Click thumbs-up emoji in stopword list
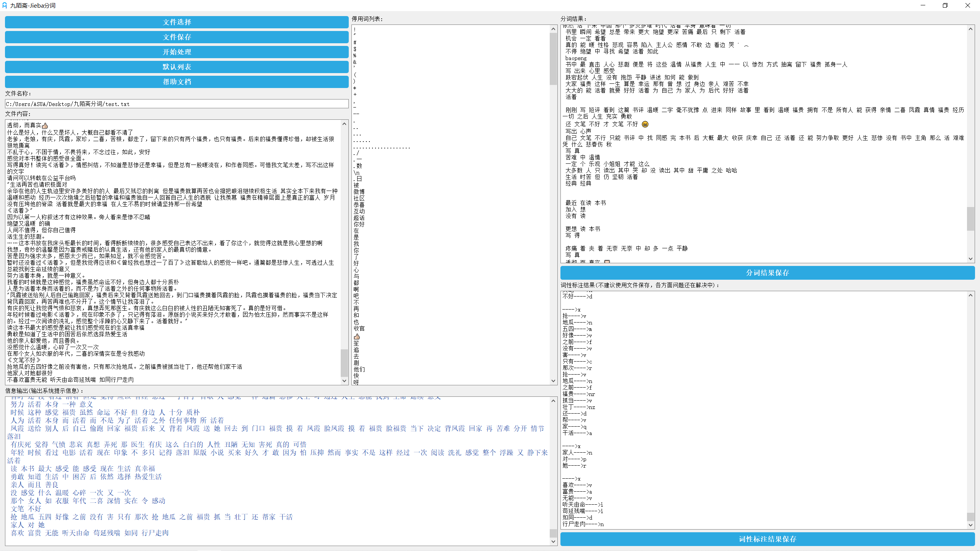The height and width of the screenshot is (551, 980). pyautogui.click(x=357, y=337)
